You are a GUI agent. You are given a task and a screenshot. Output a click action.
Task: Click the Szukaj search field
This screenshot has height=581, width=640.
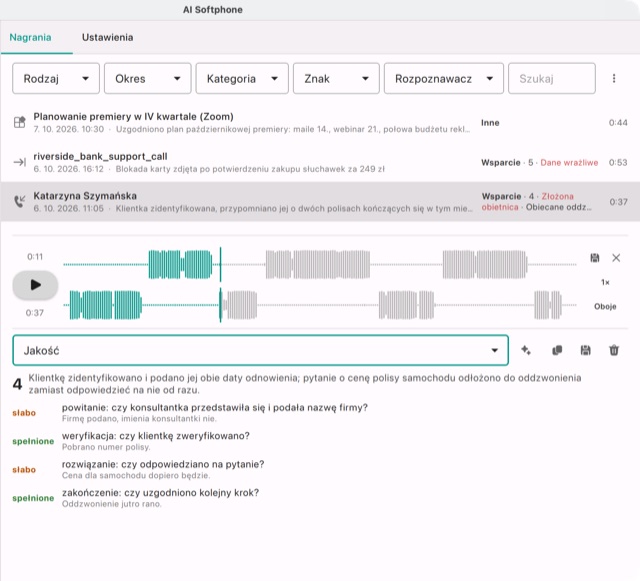[x=552, y=78]
